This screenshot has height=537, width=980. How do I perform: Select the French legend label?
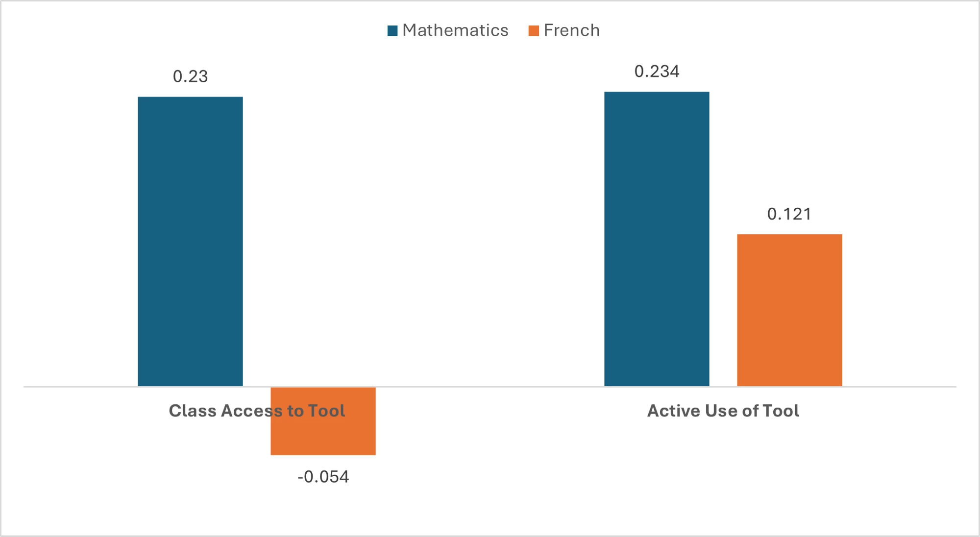click(571, 30)
